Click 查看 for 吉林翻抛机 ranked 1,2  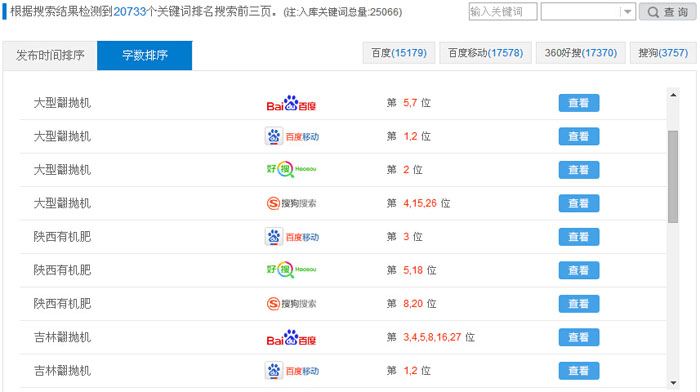click(x=579, y=371)
